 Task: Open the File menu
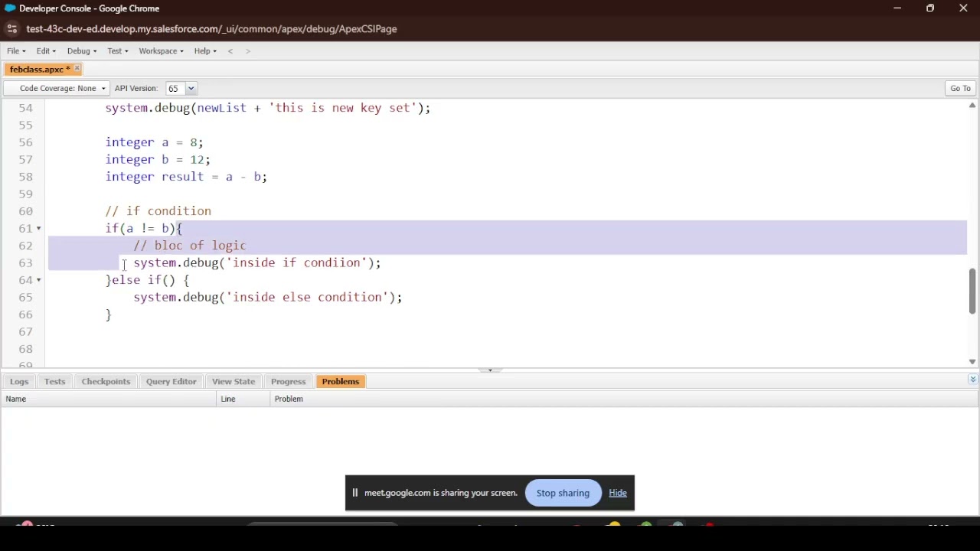point(16,51)
